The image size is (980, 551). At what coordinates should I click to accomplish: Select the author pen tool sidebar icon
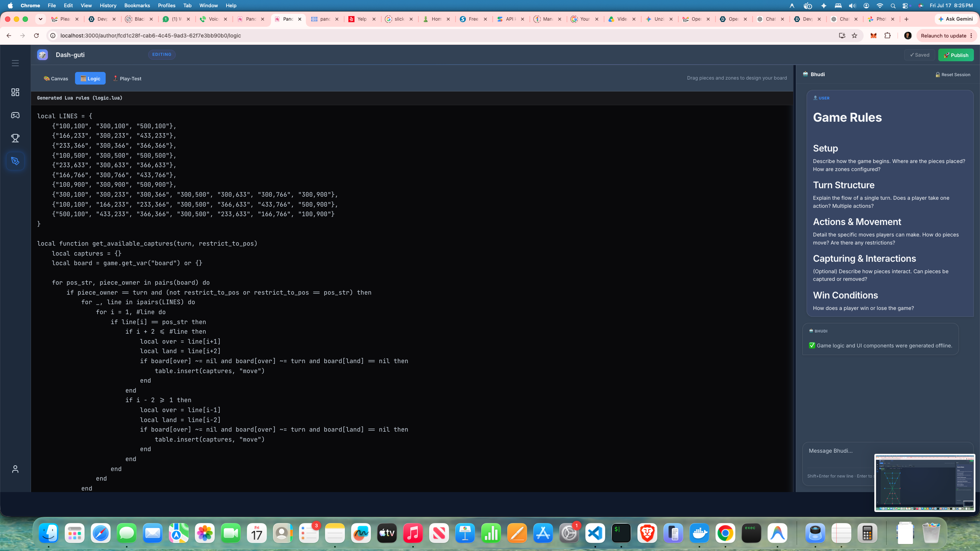pyautogui.click(x=15, y=161)
